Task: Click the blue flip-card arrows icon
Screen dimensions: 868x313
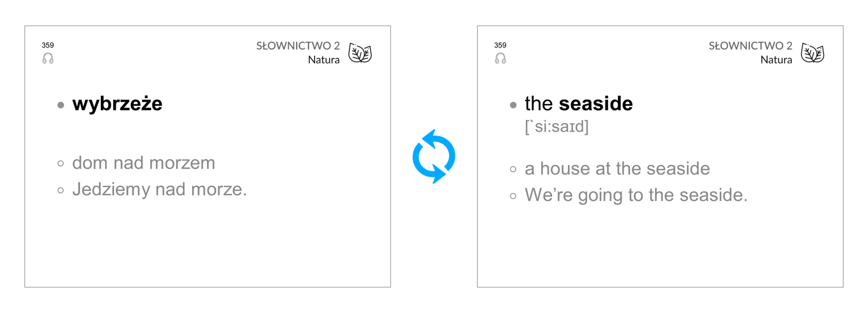Action: point(434,156)
